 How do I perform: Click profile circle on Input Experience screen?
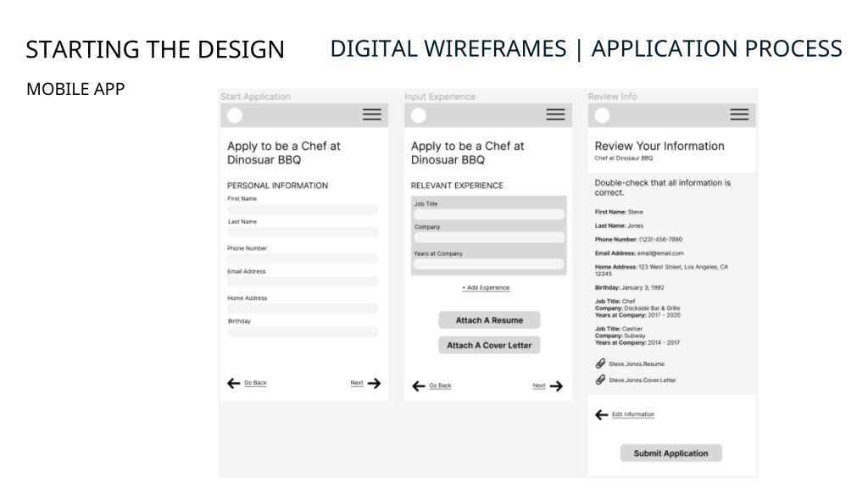[x=419, y=115]
